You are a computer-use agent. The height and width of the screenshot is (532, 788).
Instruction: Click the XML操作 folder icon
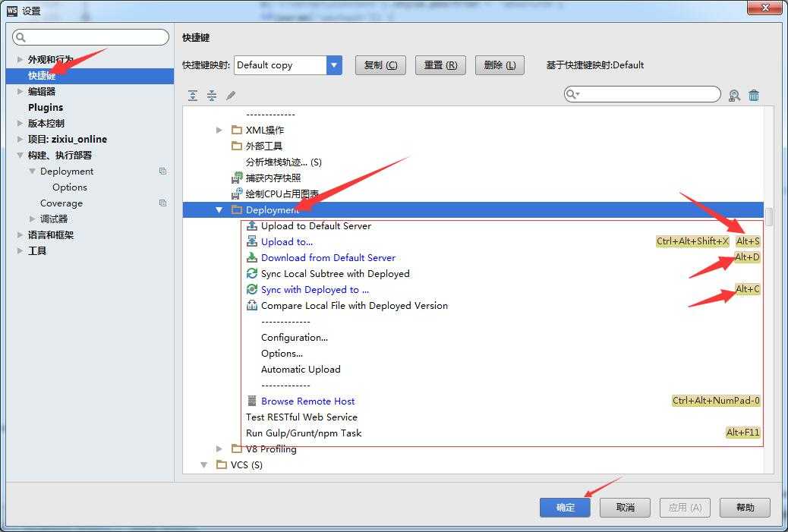pyautogui.click(x=237, y=130)
